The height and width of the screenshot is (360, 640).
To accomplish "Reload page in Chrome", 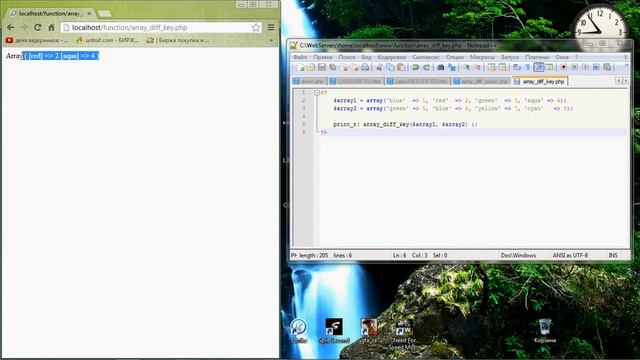I will tap(38, 27).
